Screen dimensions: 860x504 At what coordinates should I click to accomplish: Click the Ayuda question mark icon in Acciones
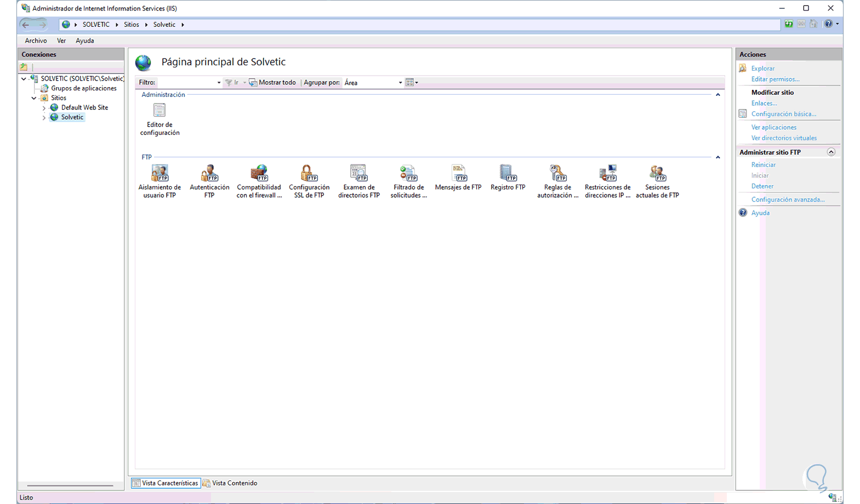(743, 213)
